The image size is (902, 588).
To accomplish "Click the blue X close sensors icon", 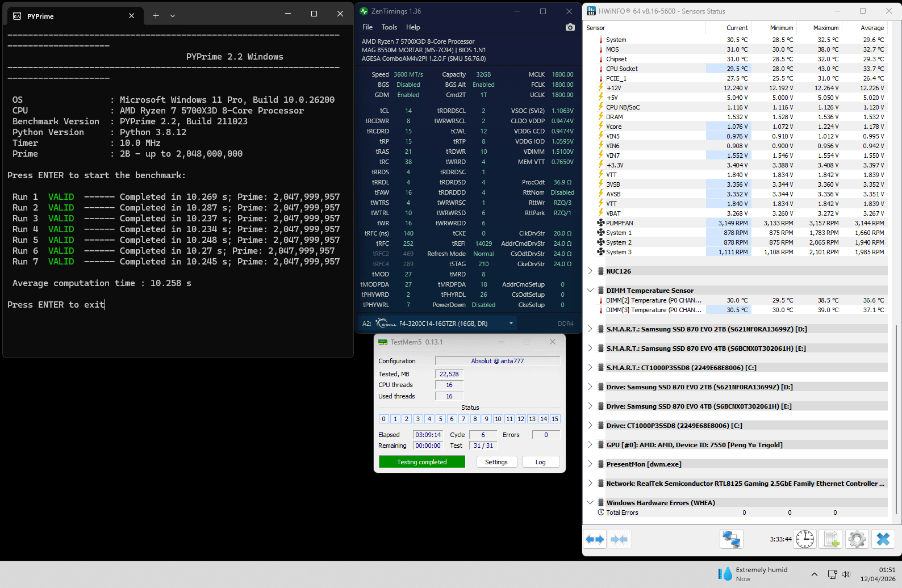I will tap(883, 539).
